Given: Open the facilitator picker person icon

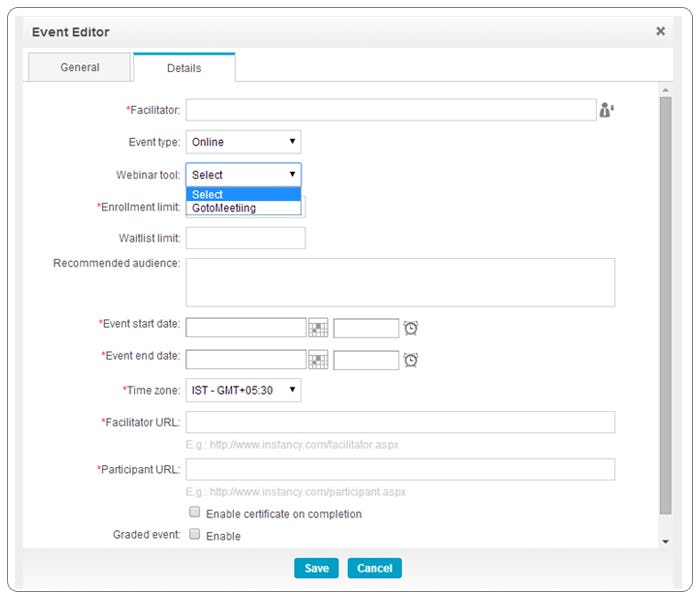Looking at the screenshot, I should tap(606, 110).
